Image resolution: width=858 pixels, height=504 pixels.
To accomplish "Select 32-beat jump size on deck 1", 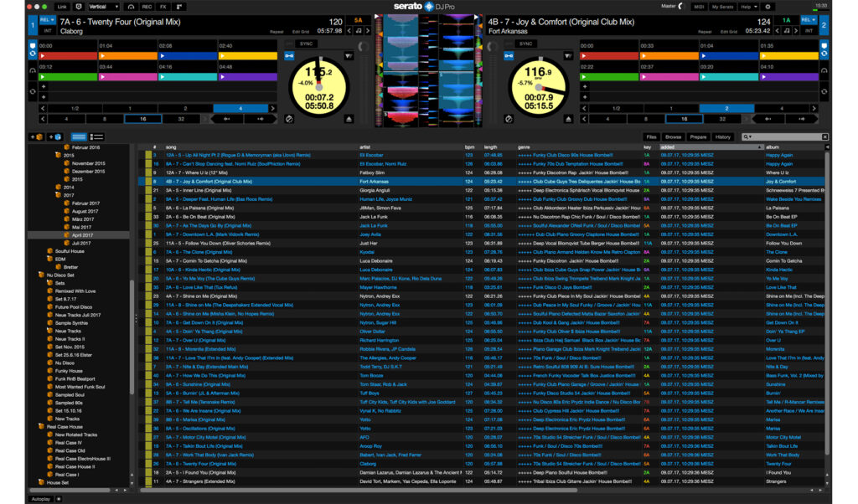I will 181,119.
